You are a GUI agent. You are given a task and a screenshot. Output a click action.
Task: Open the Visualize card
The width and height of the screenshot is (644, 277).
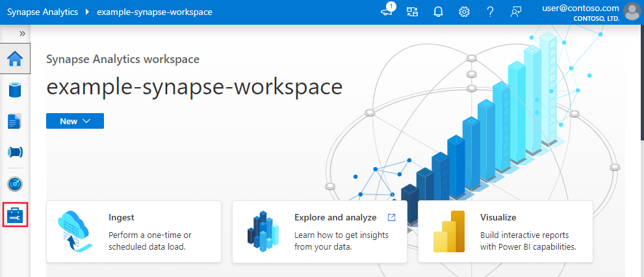505,231
